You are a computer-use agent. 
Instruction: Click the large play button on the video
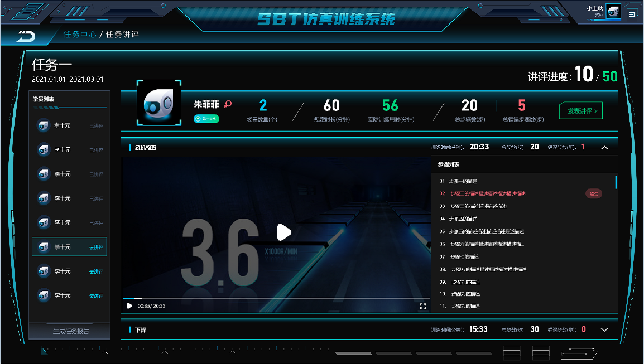(284, 232)
